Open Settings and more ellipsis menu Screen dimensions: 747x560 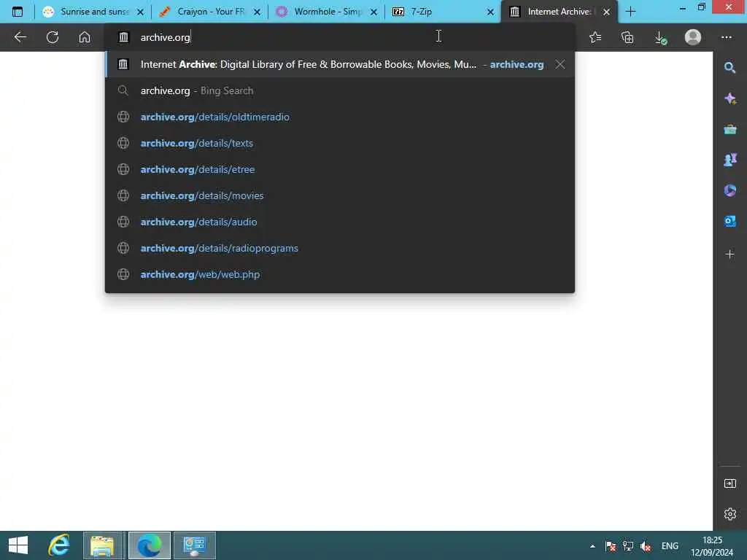click(x=726, y=37)
